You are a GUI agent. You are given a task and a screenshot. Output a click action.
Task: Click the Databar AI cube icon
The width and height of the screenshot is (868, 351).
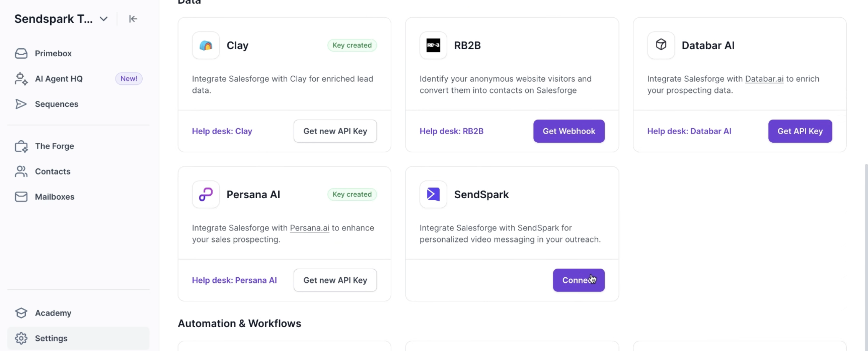(661, 45)
